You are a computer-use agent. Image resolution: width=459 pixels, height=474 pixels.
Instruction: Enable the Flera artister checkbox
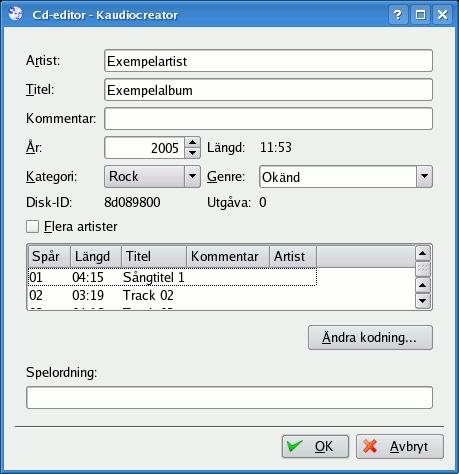coord(33,227)
